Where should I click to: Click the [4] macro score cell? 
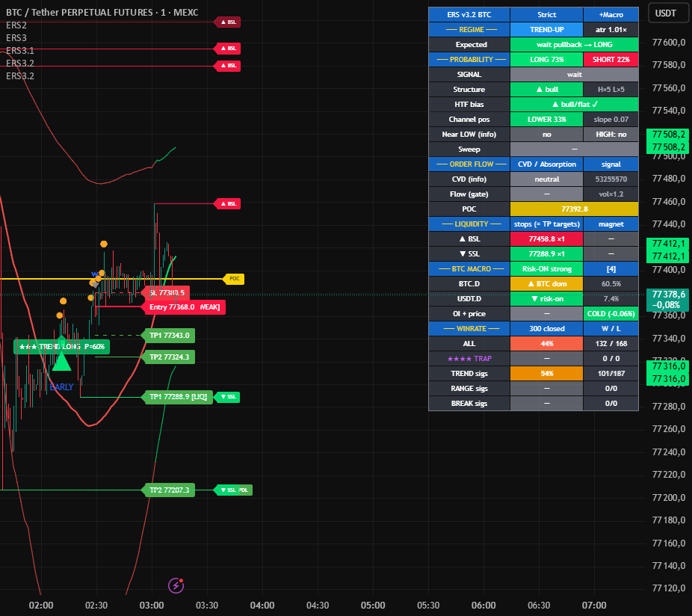pyautogui.click(x=611, y=269)
